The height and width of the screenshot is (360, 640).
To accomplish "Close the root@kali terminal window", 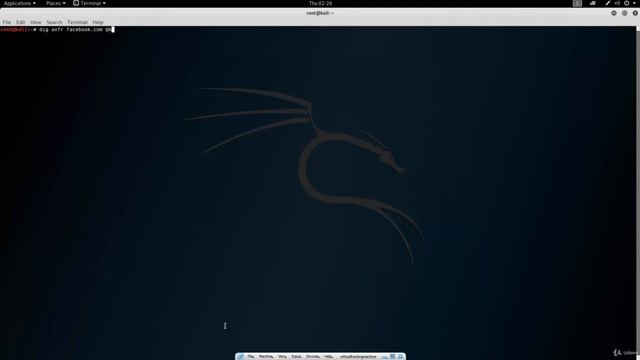I will [x=635, y=13].
